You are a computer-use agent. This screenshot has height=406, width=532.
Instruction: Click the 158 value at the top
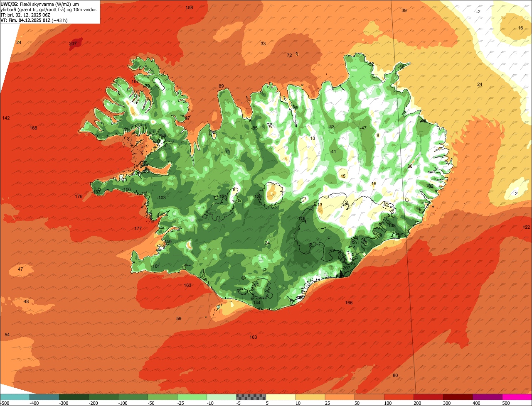189,7
